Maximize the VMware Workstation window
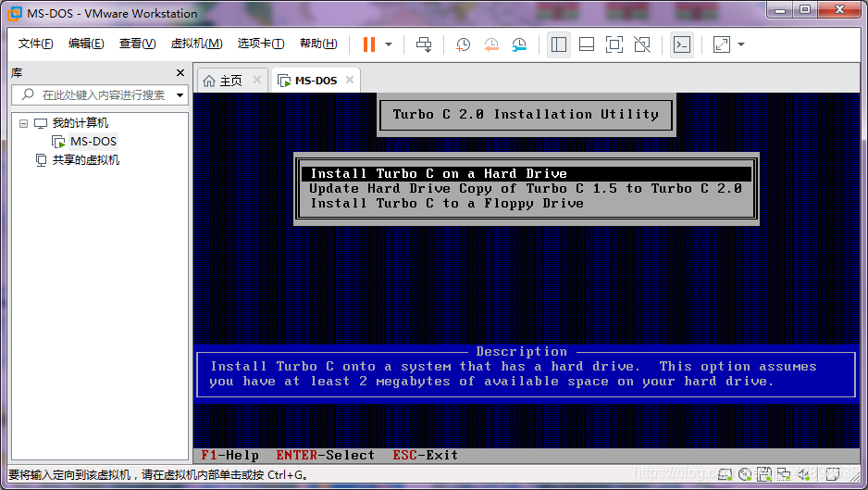 tap(805, 9)
